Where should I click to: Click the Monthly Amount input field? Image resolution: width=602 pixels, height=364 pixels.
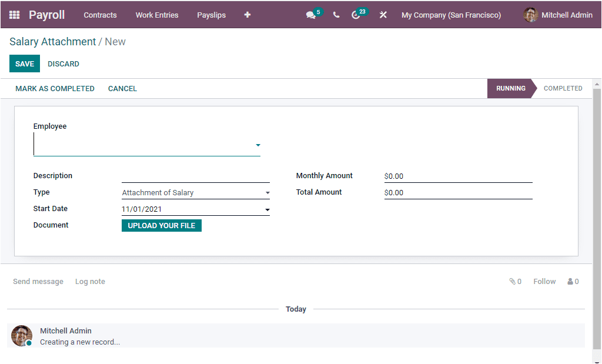[x=459, y=176]
